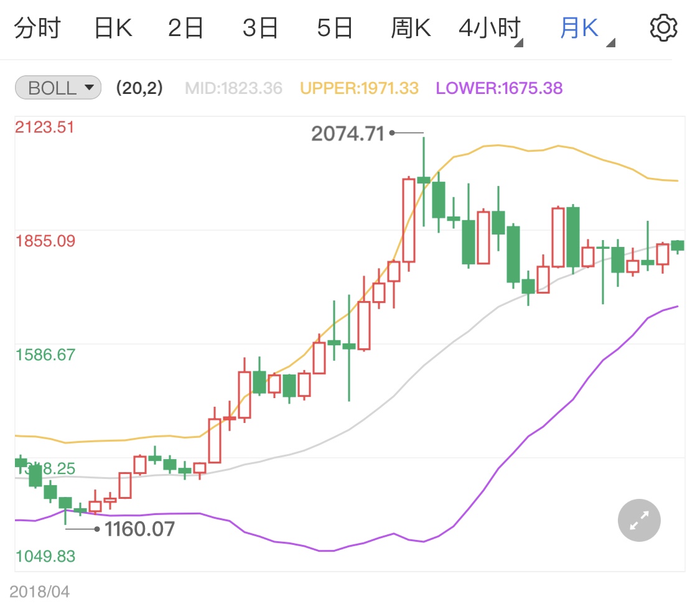Click the 2123.51 price axis label
Viewport: 700px width, 604px height.
coord(44,128)
